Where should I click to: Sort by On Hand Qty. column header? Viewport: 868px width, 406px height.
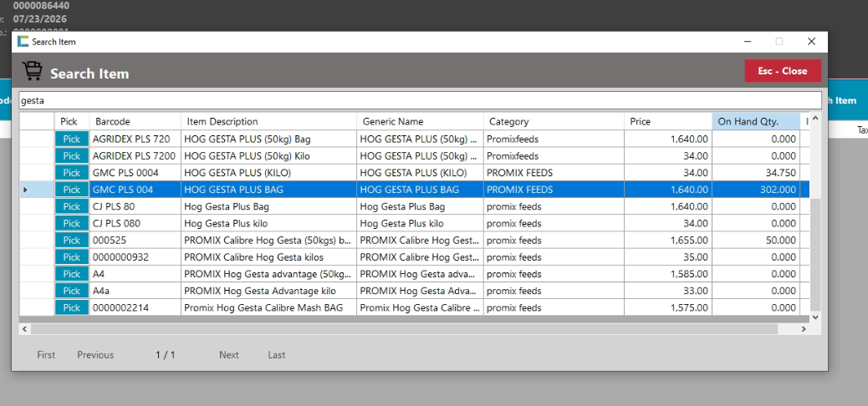pos(756,122)
